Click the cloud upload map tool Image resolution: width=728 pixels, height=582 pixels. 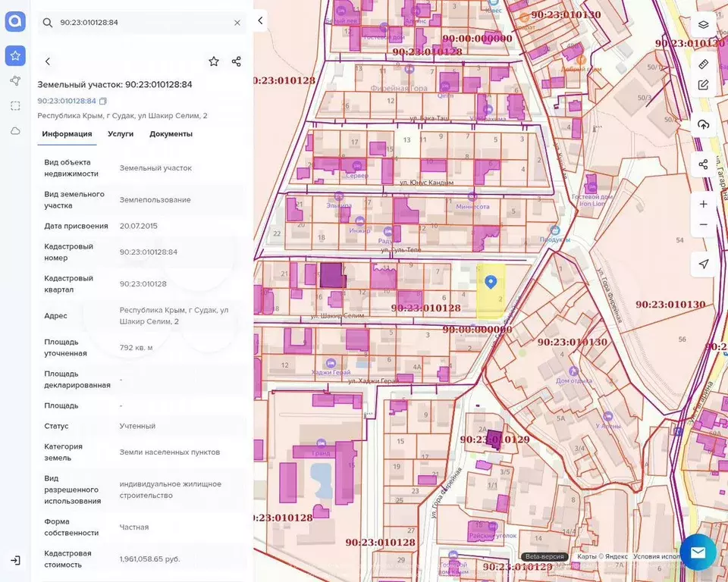pos(704,124)
